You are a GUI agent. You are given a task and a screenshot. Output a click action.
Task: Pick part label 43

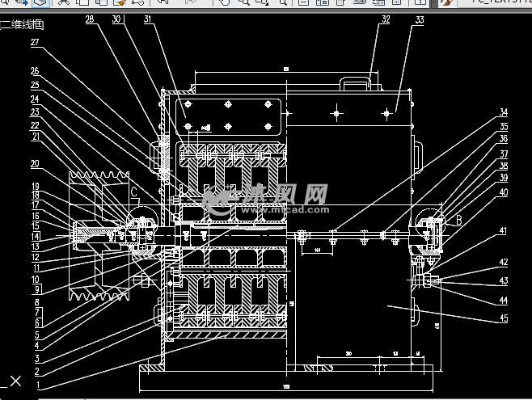tap(504, 280)
